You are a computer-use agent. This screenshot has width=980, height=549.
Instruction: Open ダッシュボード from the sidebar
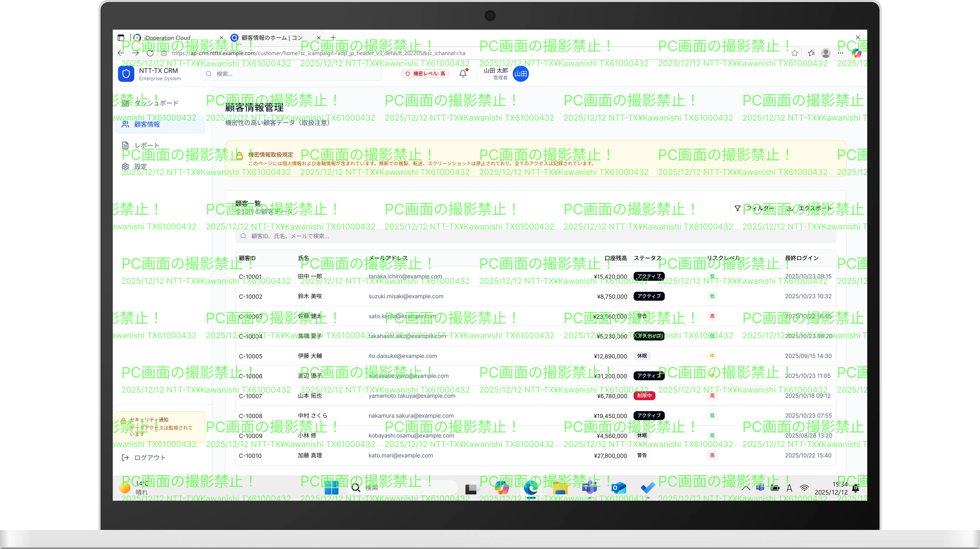tap(156, 102)
